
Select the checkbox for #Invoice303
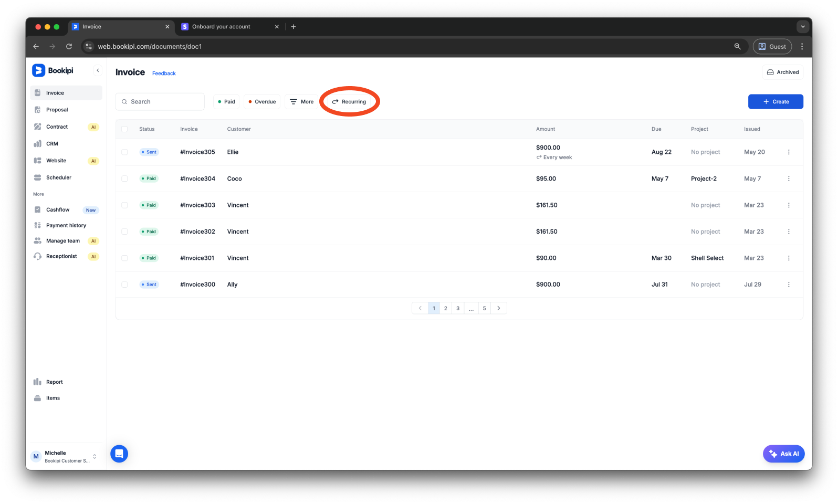tap(124, 205)
